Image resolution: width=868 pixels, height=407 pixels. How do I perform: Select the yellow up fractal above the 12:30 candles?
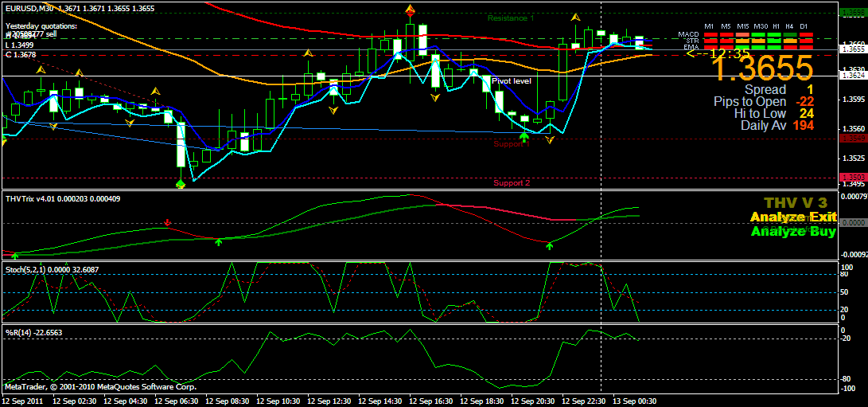point(309,53)
